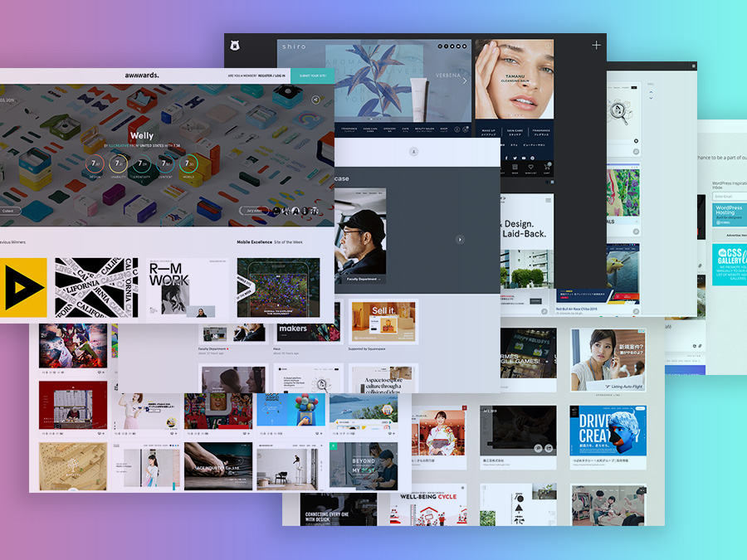This screenshot has width=747, height=560.
Task: Open the California Calling thumbnail
Action: tap(97, 288)
